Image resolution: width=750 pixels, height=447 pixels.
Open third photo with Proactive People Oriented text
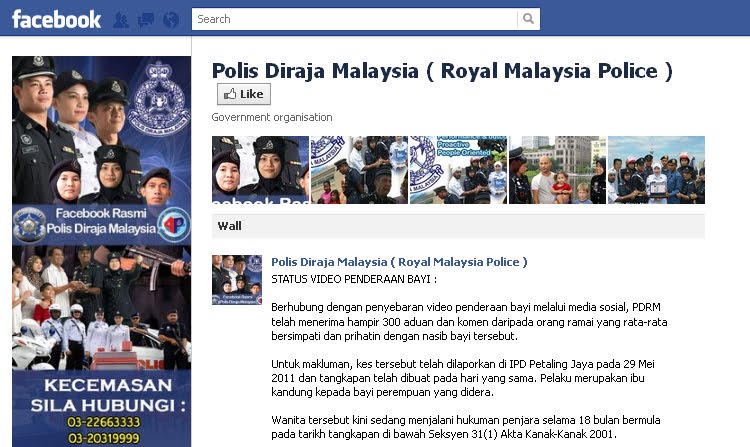click(458, 170)
